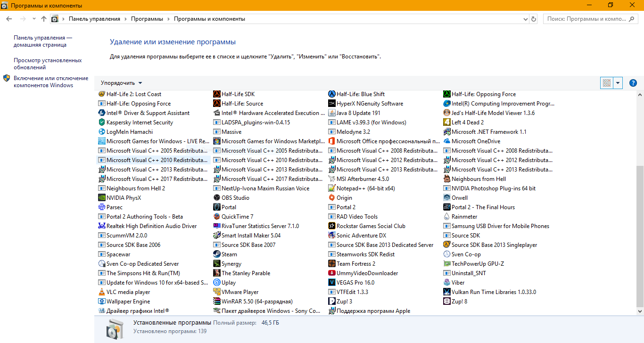Click the LogMeIn Hamachi icon

pyautogui.click(x=101, y=132)
